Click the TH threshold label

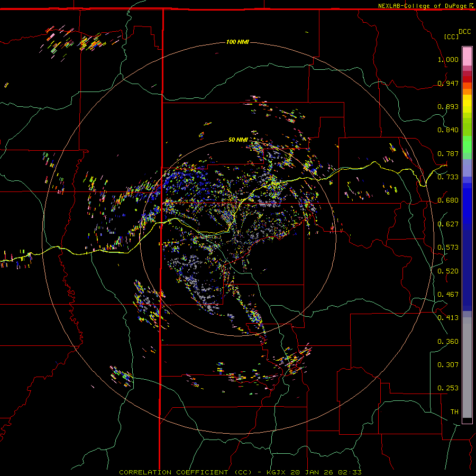point(454,412)
